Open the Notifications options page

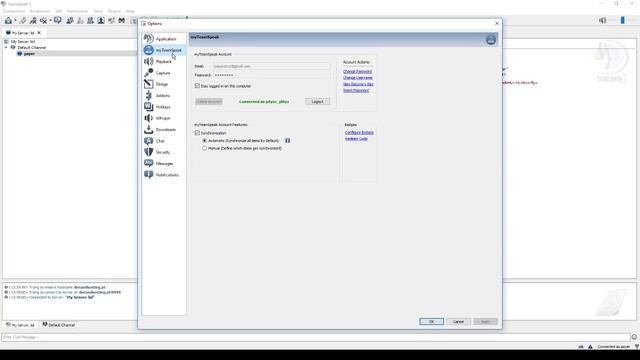pos(164,175)
